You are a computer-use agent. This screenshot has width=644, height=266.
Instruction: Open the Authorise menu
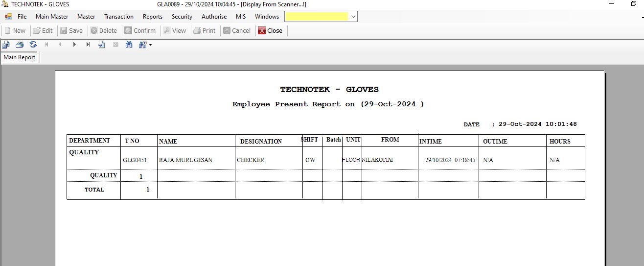214,17
